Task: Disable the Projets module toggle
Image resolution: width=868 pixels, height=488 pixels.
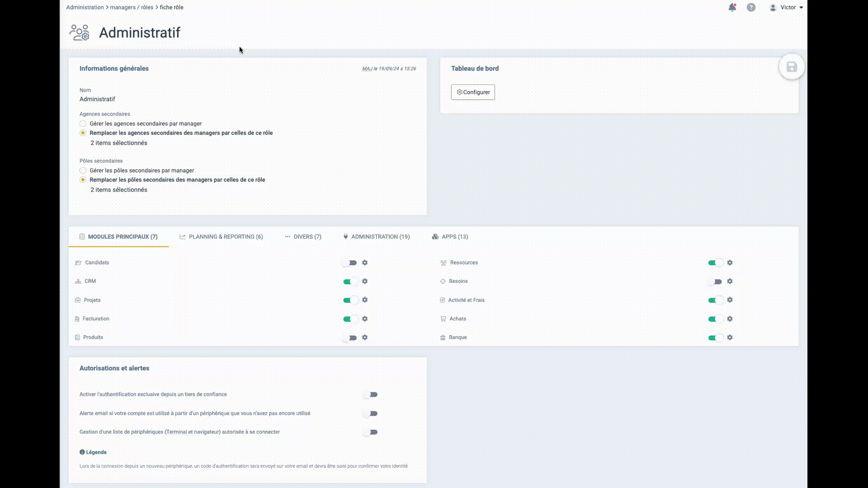Action: (x=350, y=300)
